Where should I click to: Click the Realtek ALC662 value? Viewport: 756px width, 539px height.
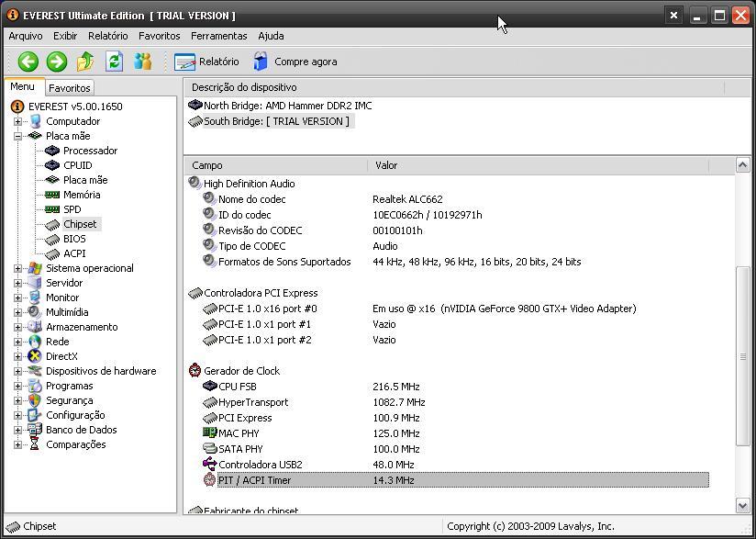(x=407, y=199)
